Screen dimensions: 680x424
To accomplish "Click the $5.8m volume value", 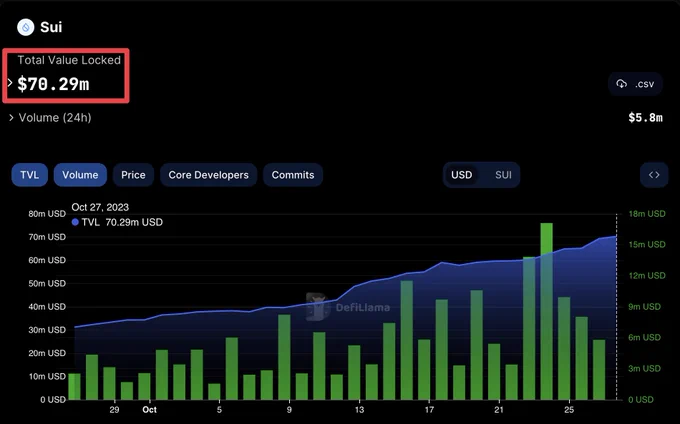I will point(645,117).
